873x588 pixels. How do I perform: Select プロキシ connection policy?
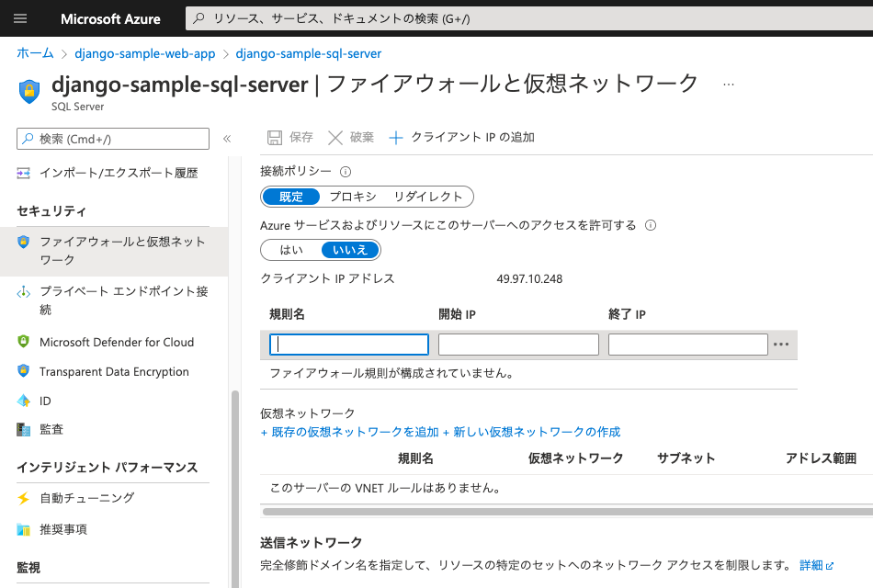353,197
